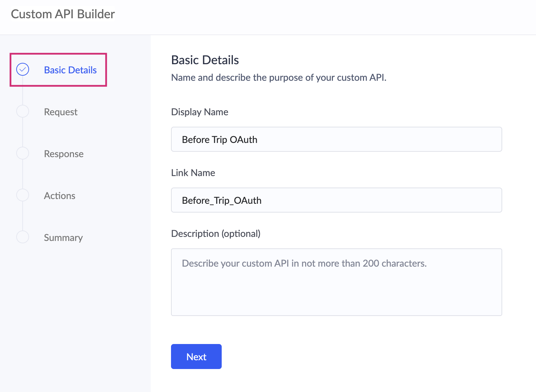Navigate to the Summary step
536x392 pixels.
[63, 238]
